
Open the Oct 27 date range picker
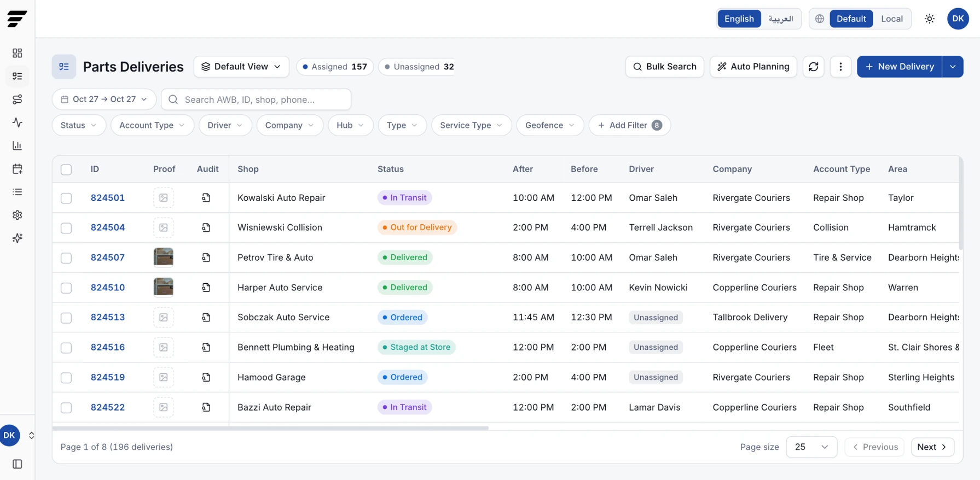[104, 99]
